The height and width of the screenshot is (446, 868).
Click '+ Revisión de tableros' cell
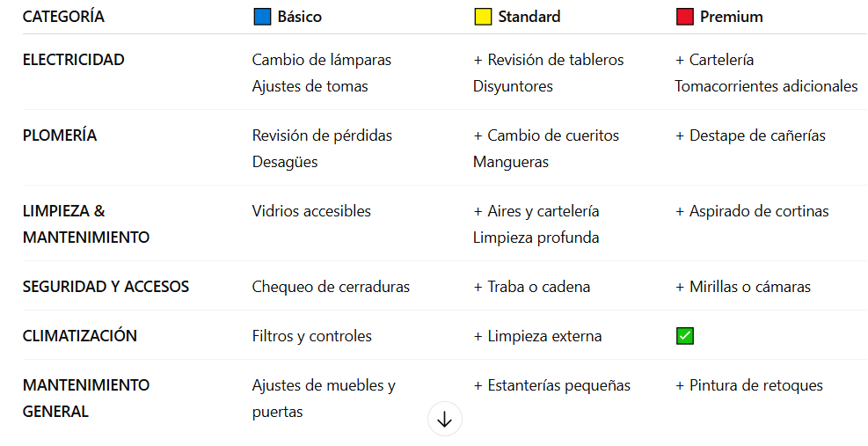pos(549,60)
